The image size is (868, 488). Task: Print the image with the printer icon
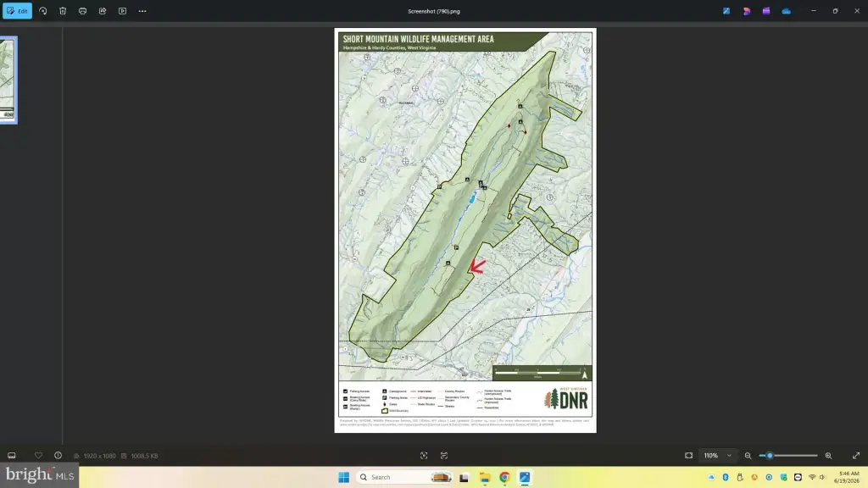pyautogui.click(x=82, y=11)
